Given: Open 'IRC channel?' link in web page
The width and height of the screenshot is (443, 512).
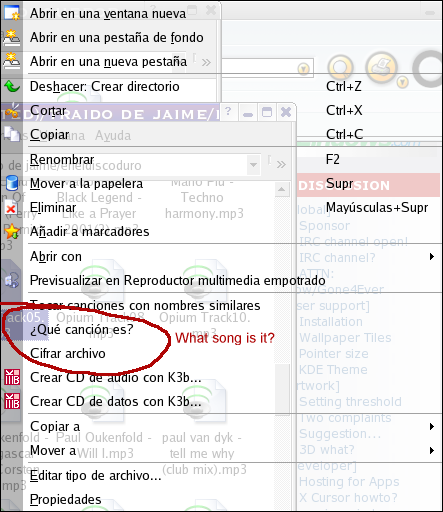Looking at the screenshot, I should click(x=337, y=258).
